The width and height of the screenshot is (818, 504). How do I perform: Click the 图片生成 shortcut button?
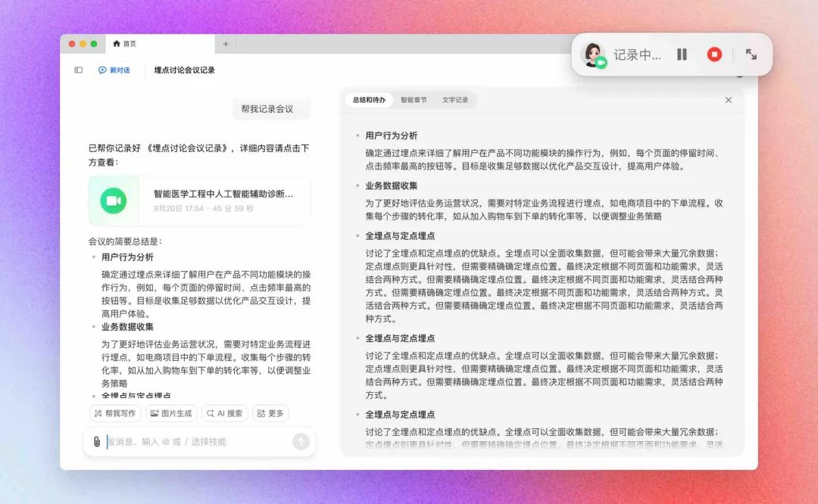(x=171, y=413)
